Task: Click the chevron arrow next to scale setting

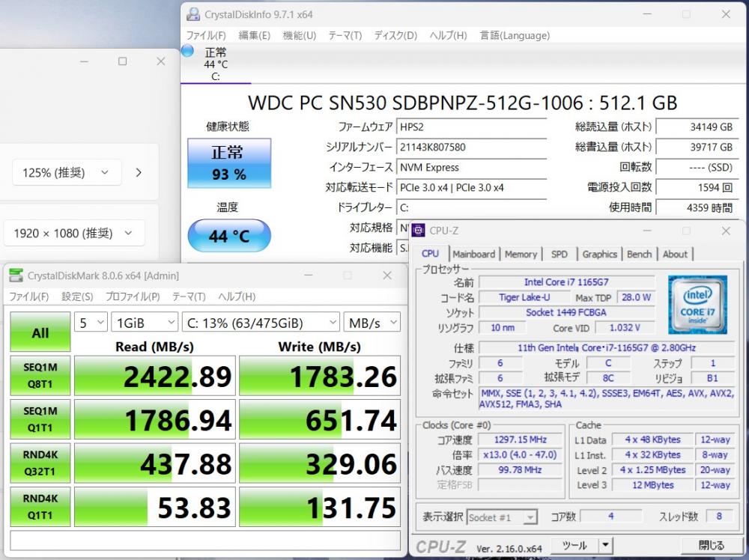Action: [139, 172]
